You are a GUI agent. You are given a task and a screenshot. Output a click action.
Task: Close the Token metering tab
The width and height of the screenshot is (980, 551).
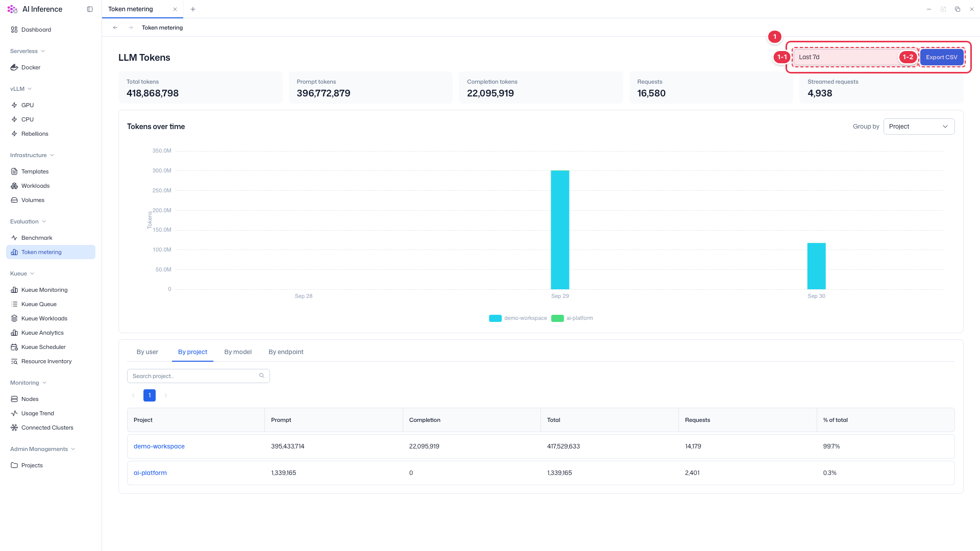(175, 9)
